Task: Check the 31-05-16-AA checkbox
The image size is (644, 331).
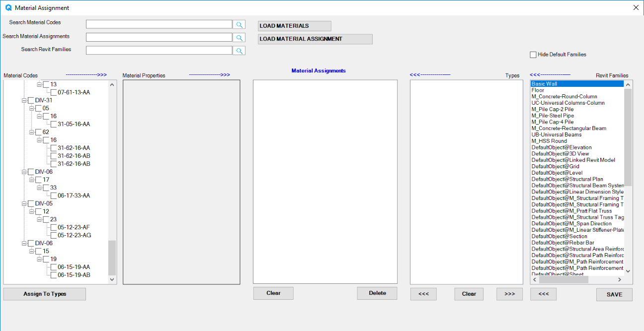Action: click(54, 124)
